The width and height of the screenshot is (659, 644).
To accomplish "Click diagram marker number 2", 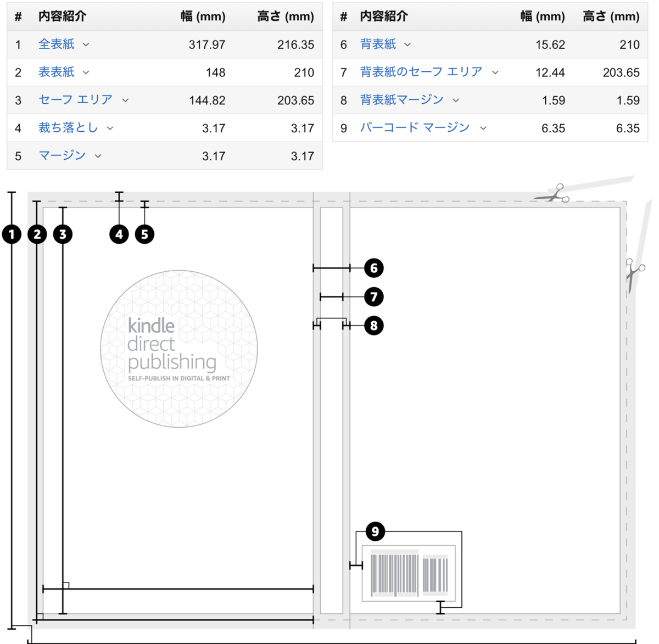I will click(37, 234).
